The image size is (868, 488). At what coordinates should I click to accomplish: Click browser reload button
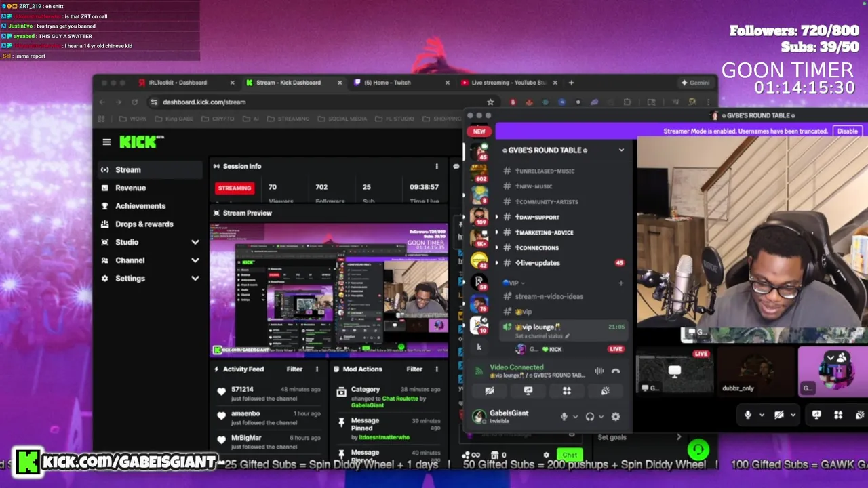tap(134, 102)
